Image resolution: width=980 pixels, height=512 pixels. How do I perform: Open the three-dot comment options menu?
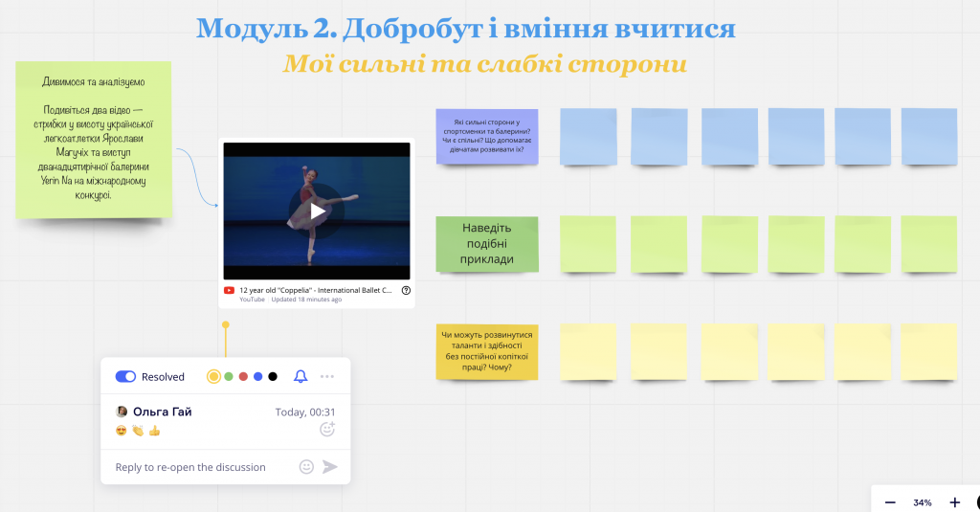pyautogui.click(x=327, y=376)
